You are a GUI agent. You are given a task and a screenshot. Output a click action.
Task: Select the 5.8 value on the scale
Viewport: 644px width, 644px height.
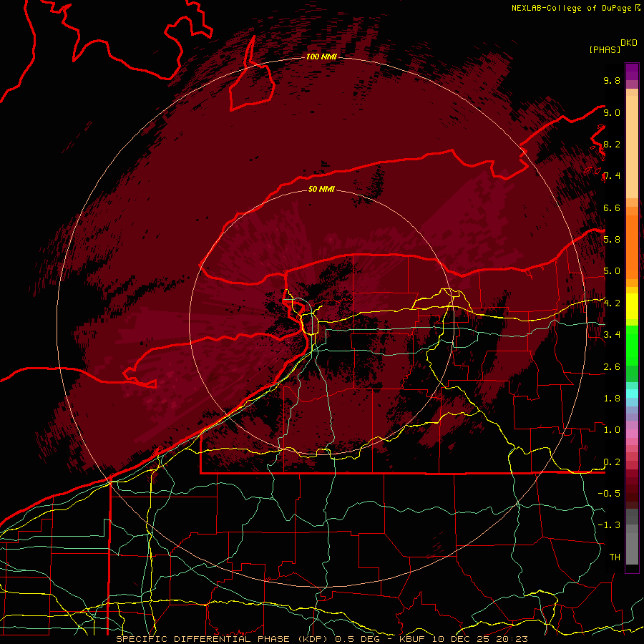tap(612, 239)
